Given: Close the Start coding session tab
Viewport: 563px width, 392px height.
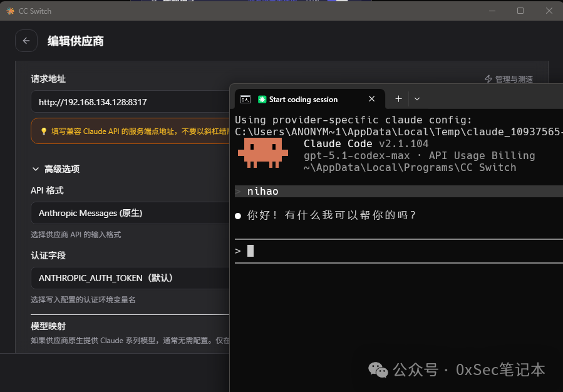Looking at the screenshot, I should click(x=371, y=99).
